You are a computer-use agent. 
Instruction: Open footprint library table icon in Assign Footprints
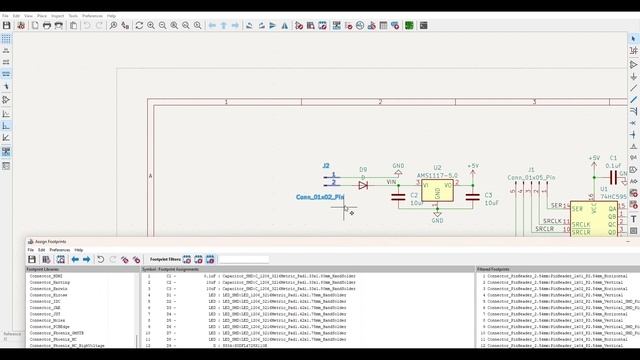[46, 260]
